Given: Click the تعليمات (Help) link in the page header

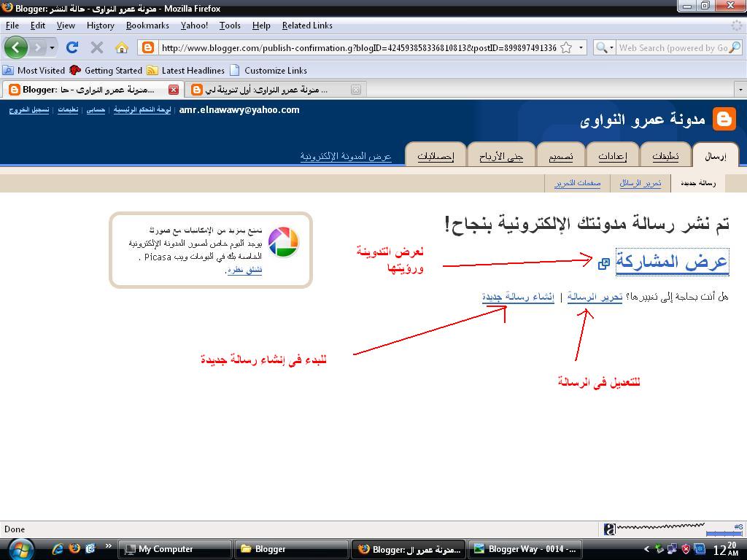Looking at the screenshot, I should (68, 110).
